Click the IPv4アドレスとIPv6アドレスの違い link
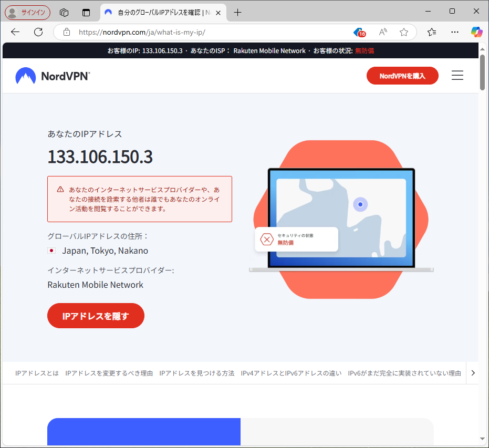 coord(291,373)
